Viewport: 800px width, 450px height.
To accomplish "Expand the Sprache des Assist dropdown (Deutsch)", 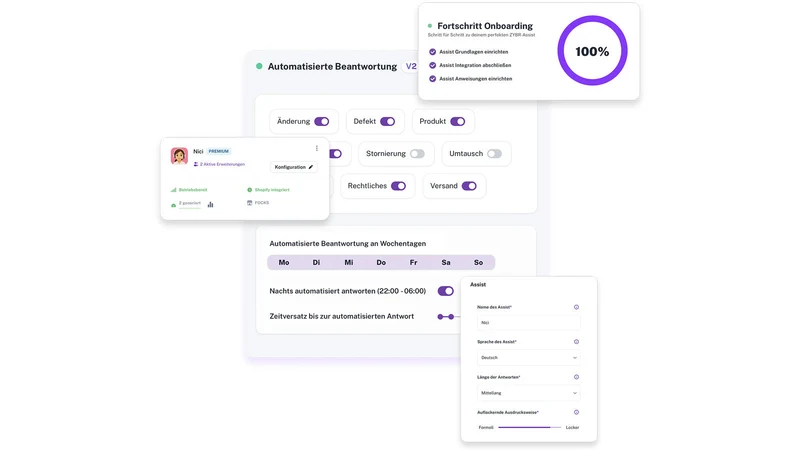I will tap(528, 358).
